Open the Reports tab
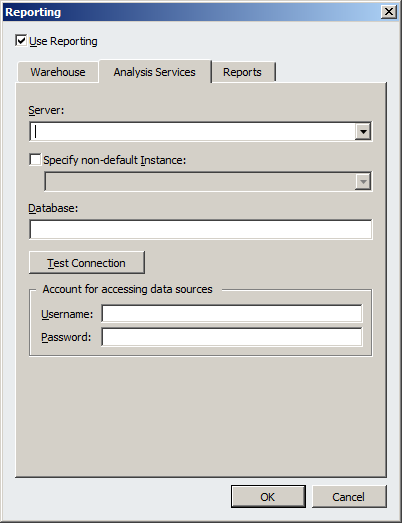This screenshot has height=523, width=402. pyautogui.click(x=242, y=72)
